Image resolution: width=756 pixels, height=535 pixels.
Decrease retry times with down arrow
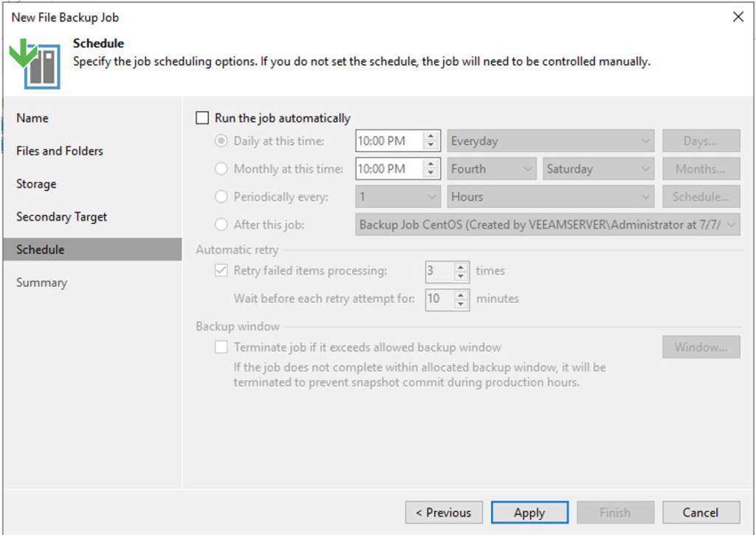pos(461,276)
